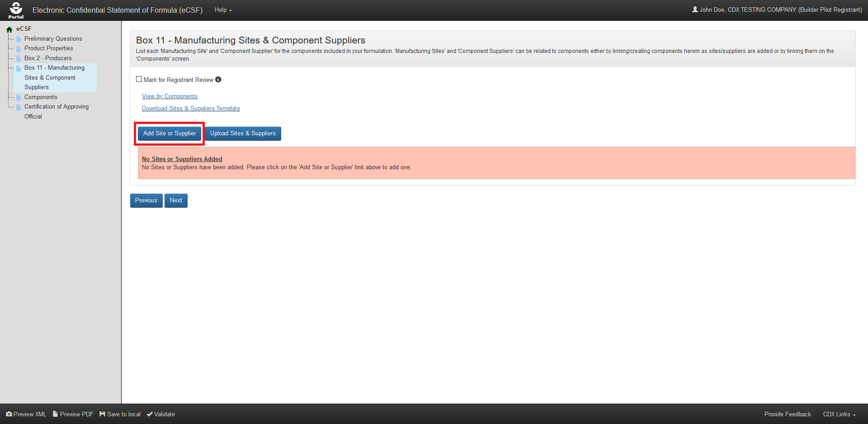Open the View by Components link
This screenshot has height=424, width=868.
click(x=170, y=96)
